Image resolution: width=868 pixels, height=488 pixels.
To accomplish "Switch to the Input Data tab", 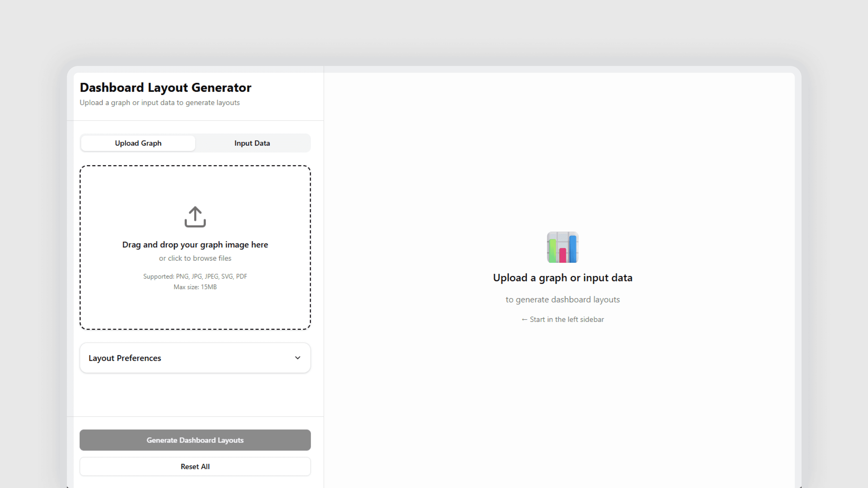I will [x=252, y=143].
